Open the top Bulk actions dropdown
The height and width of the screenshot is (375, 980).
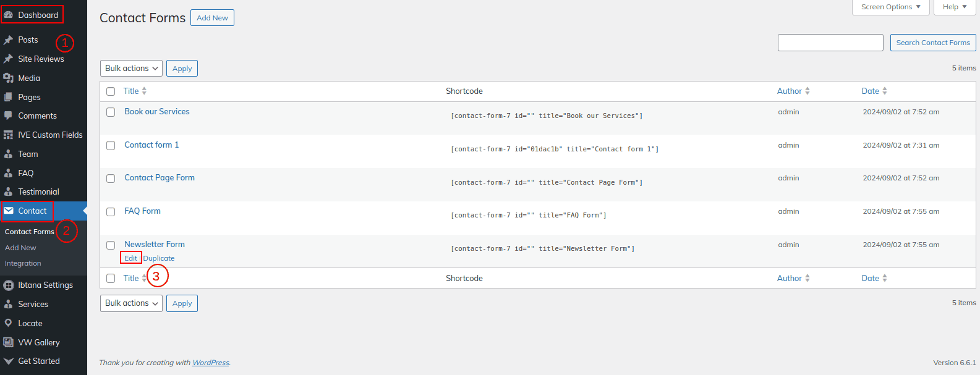(131, 69)
